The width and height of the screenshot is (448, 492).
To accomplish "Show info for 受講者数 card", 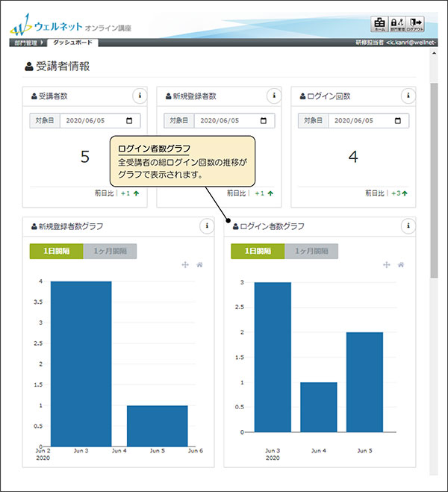I will point(140,96).
